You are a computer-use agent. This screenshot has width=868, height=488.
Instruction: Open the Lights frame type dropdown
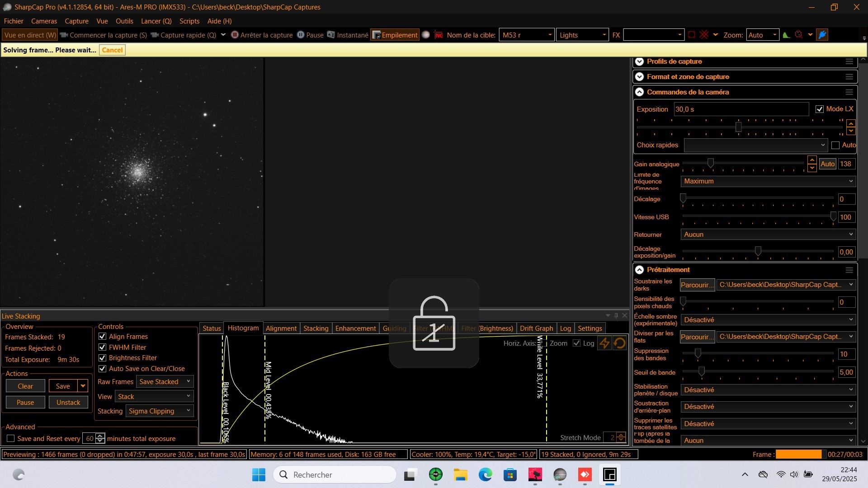582,35
